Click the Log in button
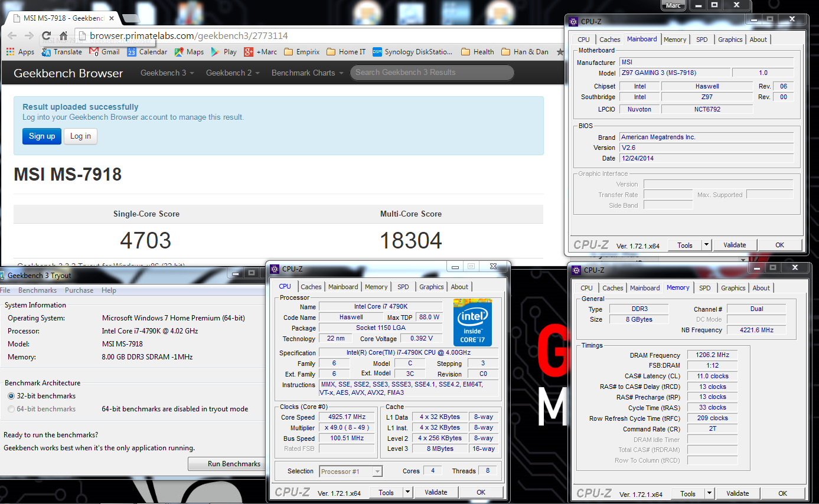819x504 pixels. pyautogui.click(x=80, y=136)
